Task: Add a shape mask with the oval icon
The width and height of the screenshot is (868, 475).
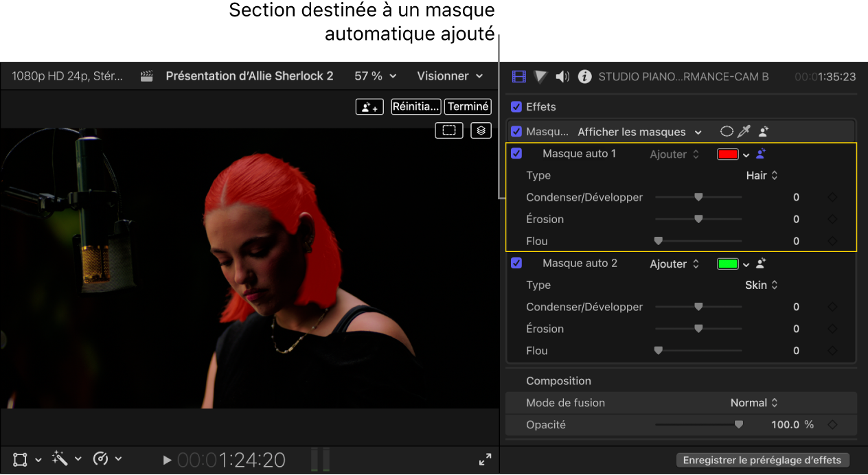Action: [727, 131]
